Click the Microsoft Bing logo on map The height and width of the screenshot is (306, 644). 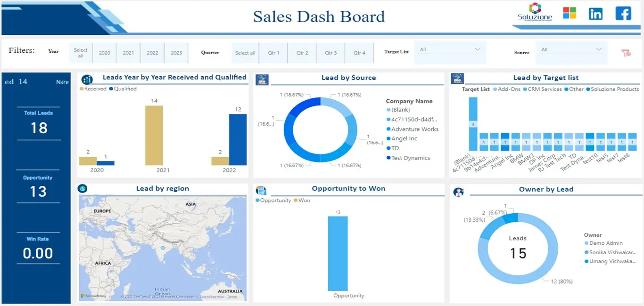(93, 296)
